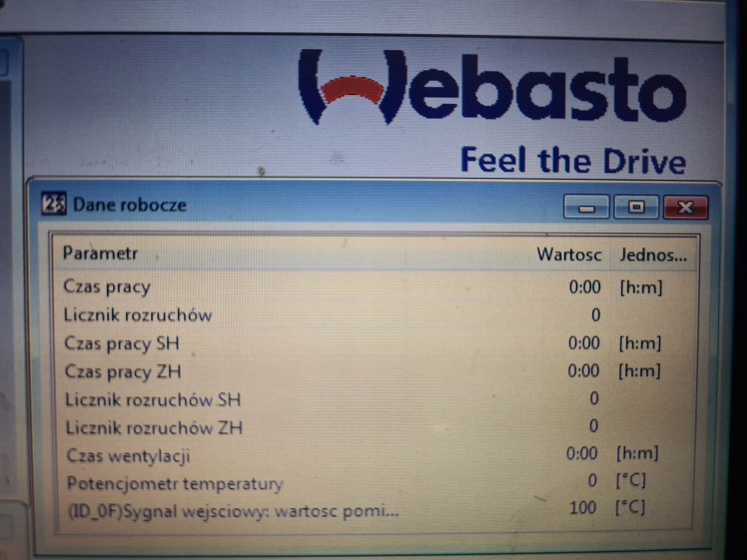The image size is (747, 560).
Task: Click the Jednos... column header
Action: tap(653, 255)
